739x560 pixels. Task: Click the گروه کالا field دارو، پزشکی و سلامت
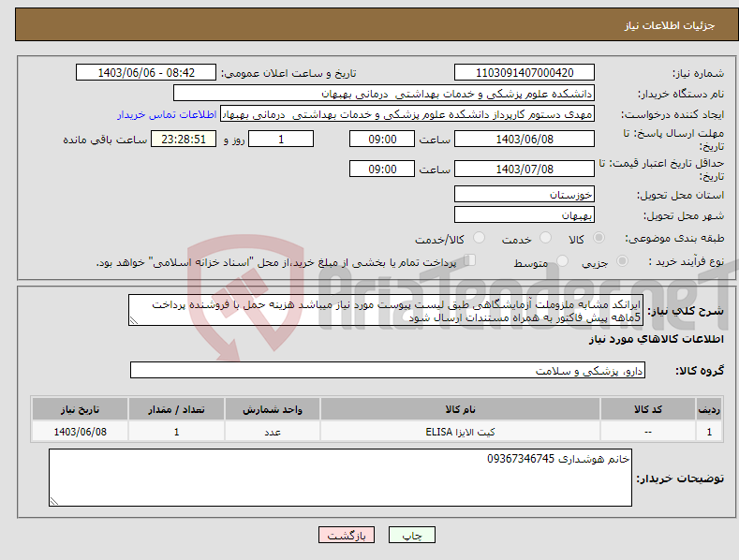point(388,371)
